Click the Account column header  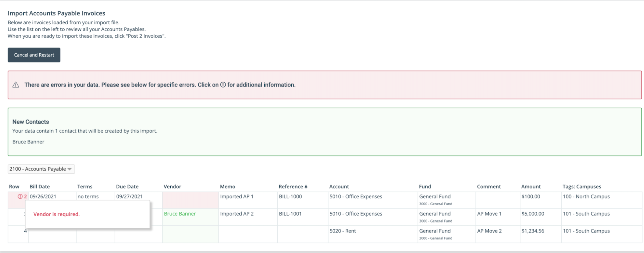(x=339, y=187)
